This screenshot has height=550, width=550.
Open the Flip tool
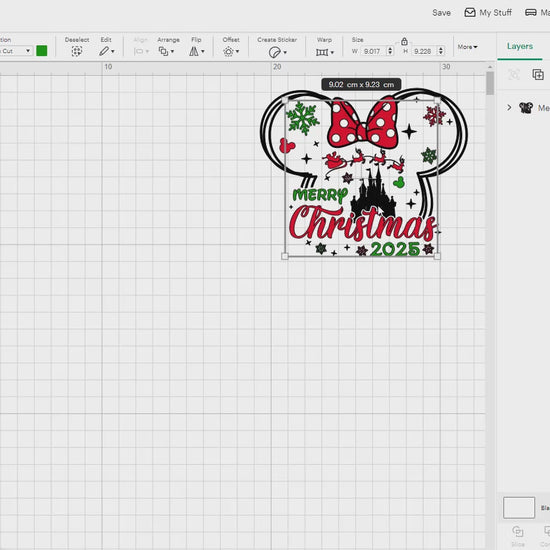[196, 52]
